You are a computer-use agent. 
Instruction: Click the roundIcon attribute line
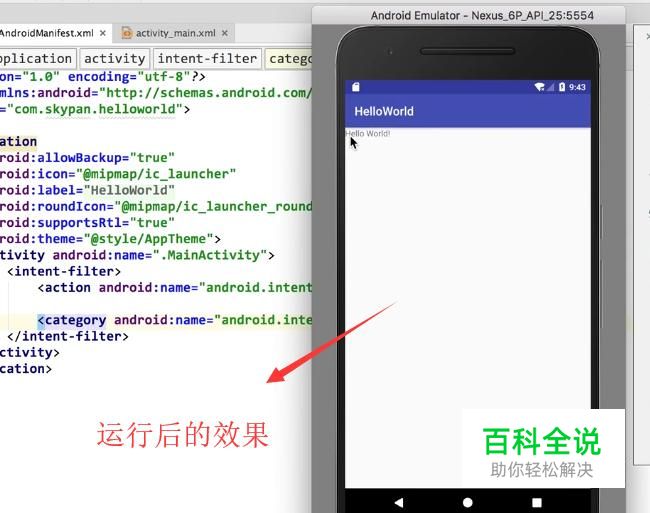pos(156,206)
